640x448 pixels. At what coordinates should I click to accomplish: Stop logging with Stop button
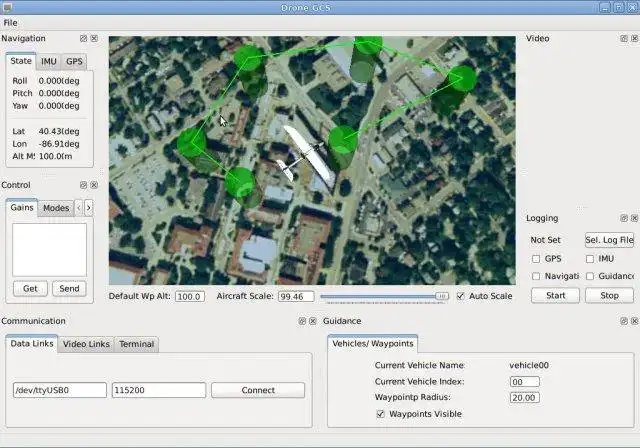coord(609,295)
